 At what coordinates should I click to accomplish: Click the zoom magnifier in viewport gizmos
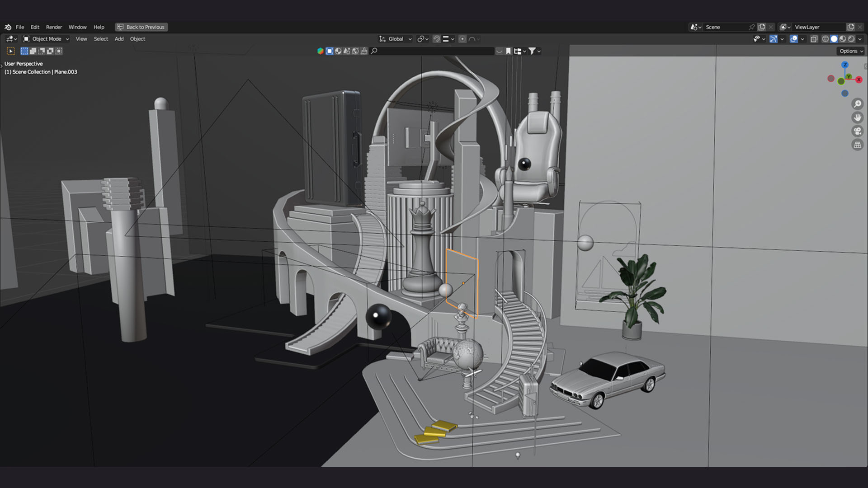857,104
